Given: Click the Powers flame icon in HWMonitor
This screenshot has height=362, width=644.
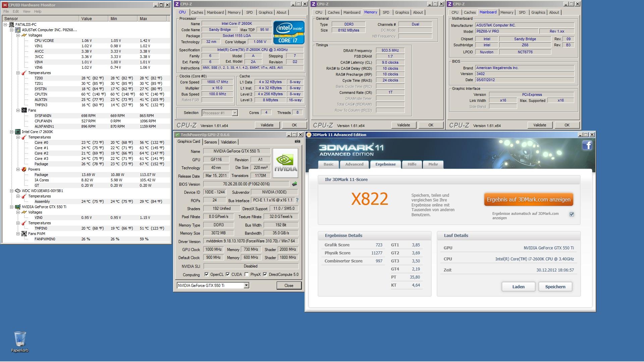Looking at the screenshot, I should click(24, 169).
